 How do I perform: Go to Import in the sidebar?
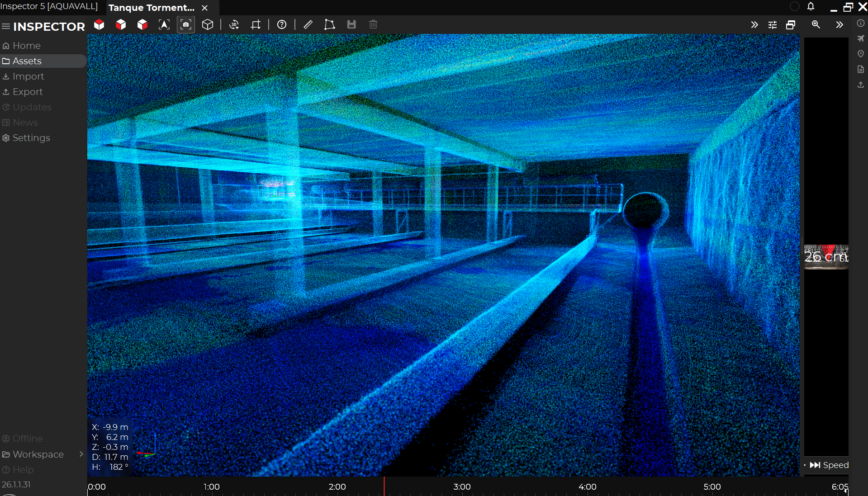tap(43, 76)
